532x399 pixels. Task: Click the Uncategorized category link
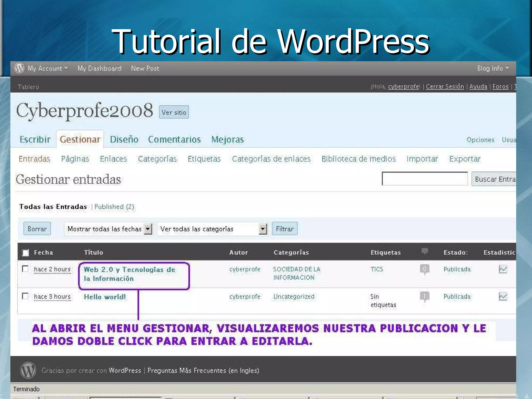(x=294, y=296)
